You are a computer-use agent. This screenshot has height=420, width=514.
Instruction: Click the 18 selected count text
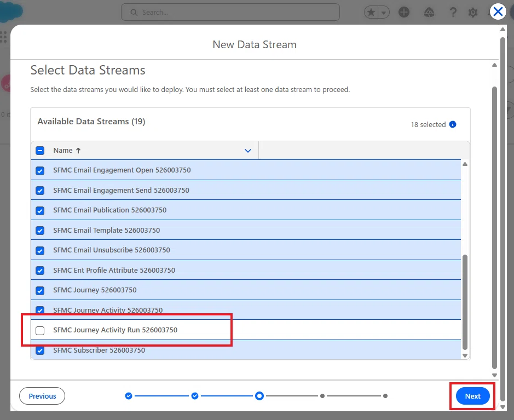(428, 125)
